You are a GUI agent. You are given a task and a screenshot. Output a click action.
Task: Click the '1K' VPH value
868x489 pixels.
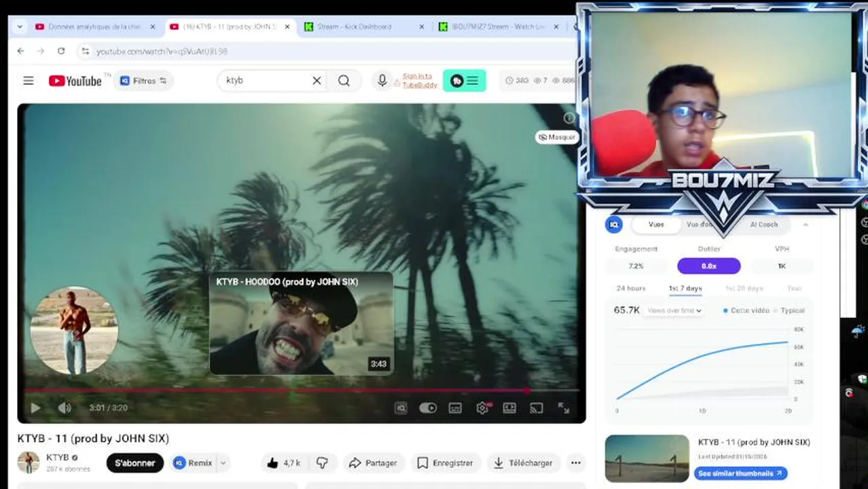pyautogui.click(x=782, y=266)
